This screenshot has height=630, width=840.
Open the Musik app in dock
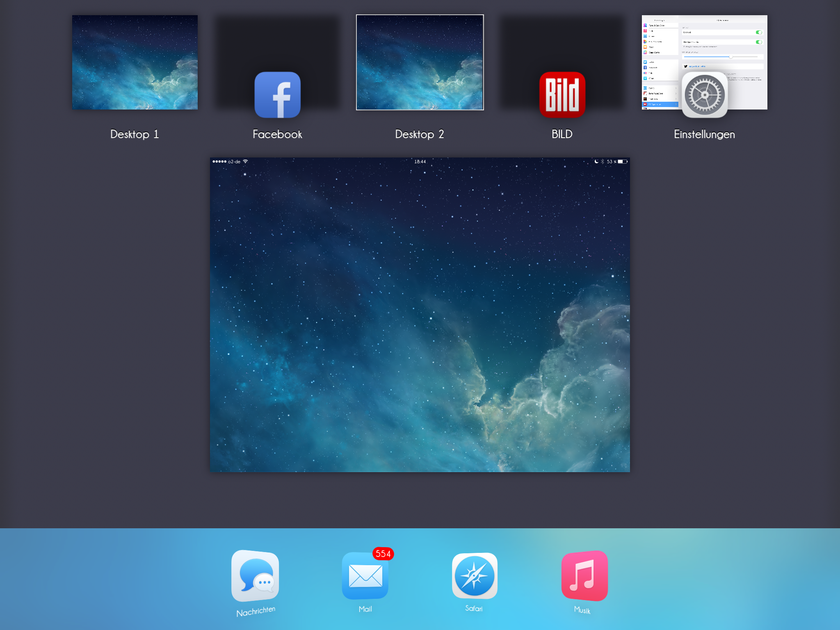[584, 576]
